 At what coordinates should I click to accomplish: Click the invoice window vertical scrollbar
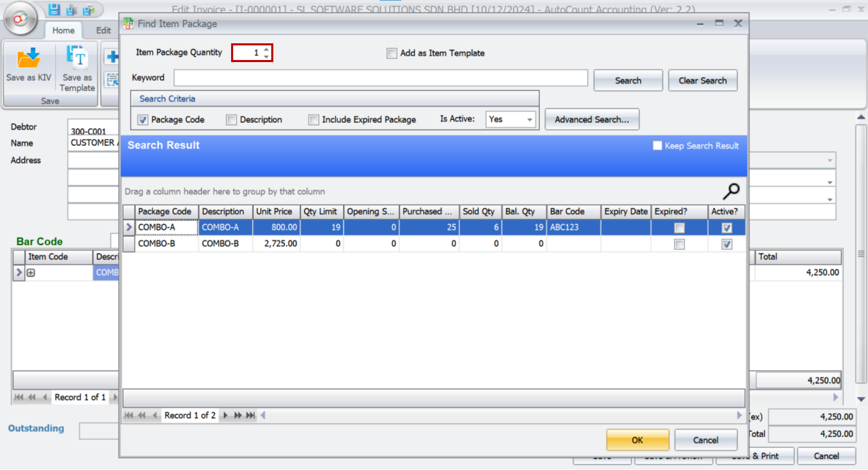coord(861,254)
